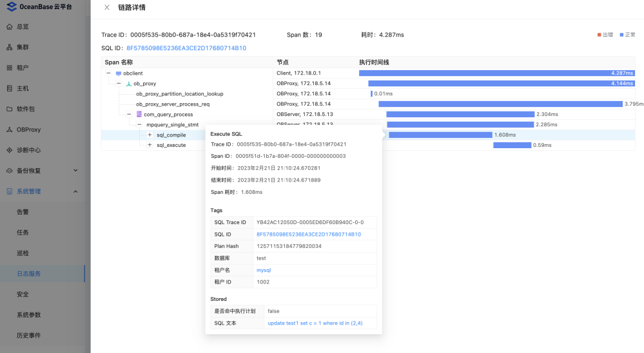Image resolution: width=644 pixels, height=353 pixels.
Task: Click the 主机 host icon
Action: pyautogui.click(x=10, y=88)
